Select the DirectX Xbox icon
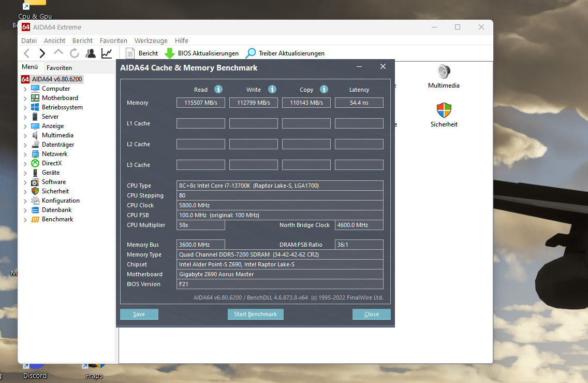The width and height of the screenshot is (588, 383). click(x=35, y=163)
